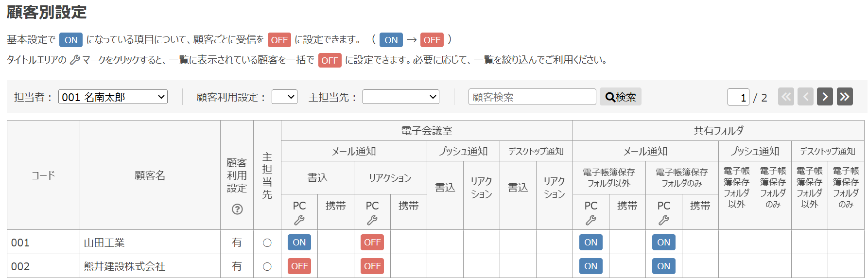Click the page number input box
The width and height of the screenshot is (868, 278).
point(738,97)
